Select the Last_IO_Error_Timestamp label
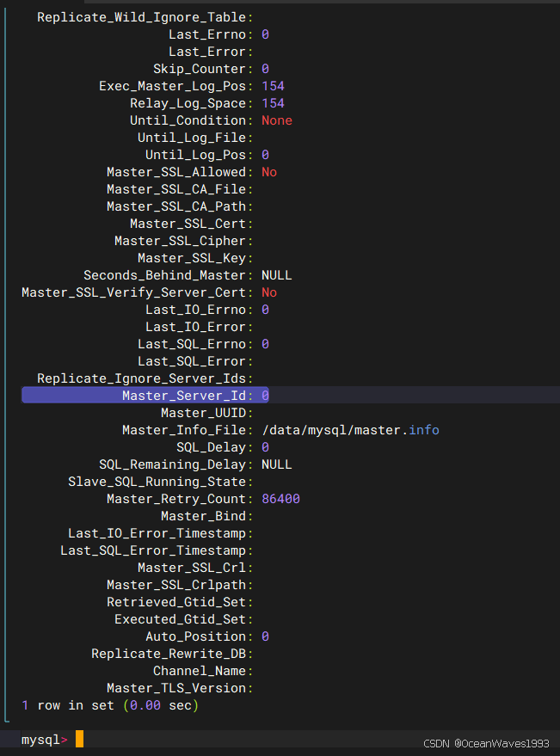The height and width of the screenshot is (756, 560). [x=157, y=534]
